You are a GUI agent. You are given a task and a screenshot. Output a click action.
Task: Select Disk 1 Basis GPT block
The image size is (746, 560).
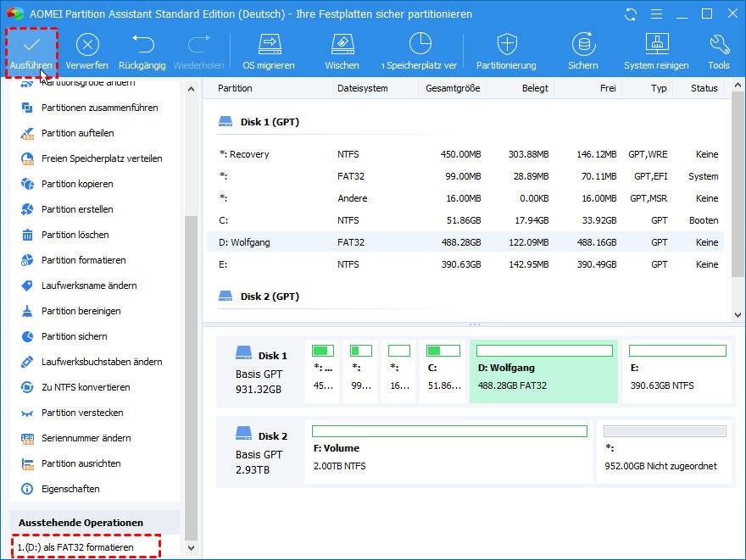261,371
